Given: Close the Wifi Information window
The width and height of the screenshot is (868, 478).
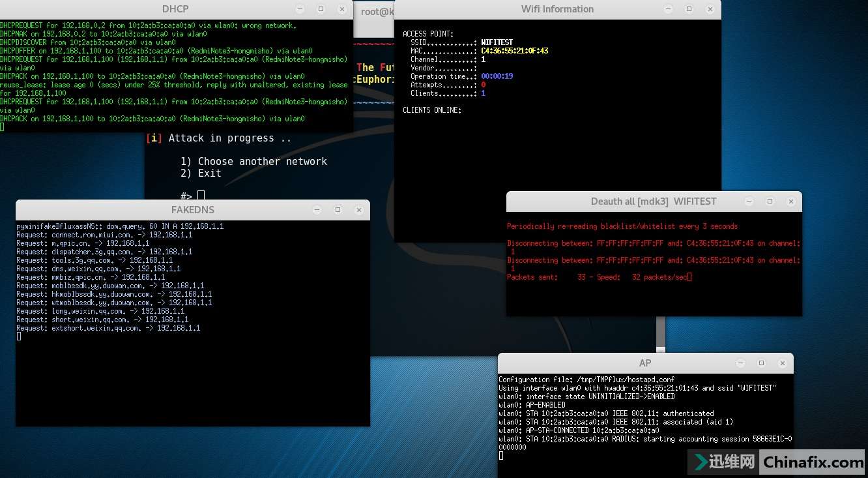Looking at the screenshot, I should (x=710, y=9).
